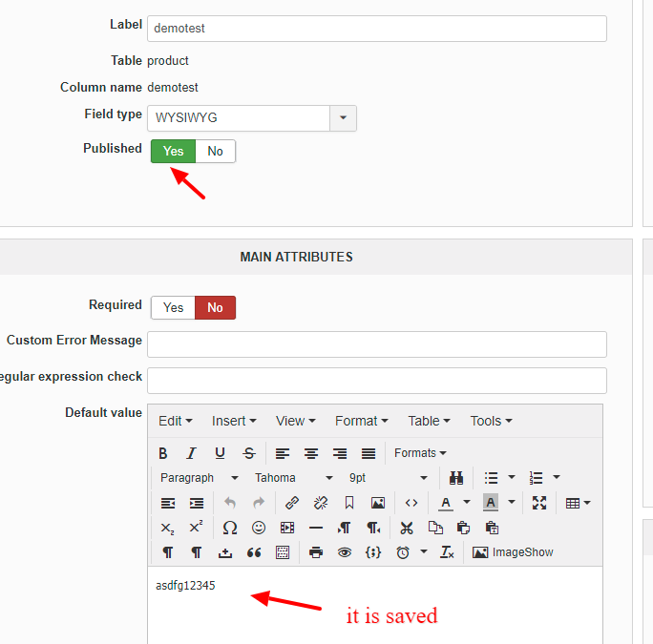Cut selected text with scissors icon
This screenshot has height=644, width=653.
point(407,528)
